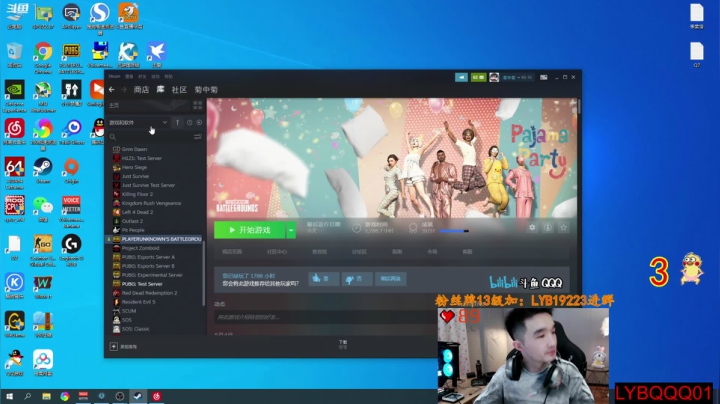Click the green 开始游戏 play button
This screenshot has width=720, height=404.
250,230
